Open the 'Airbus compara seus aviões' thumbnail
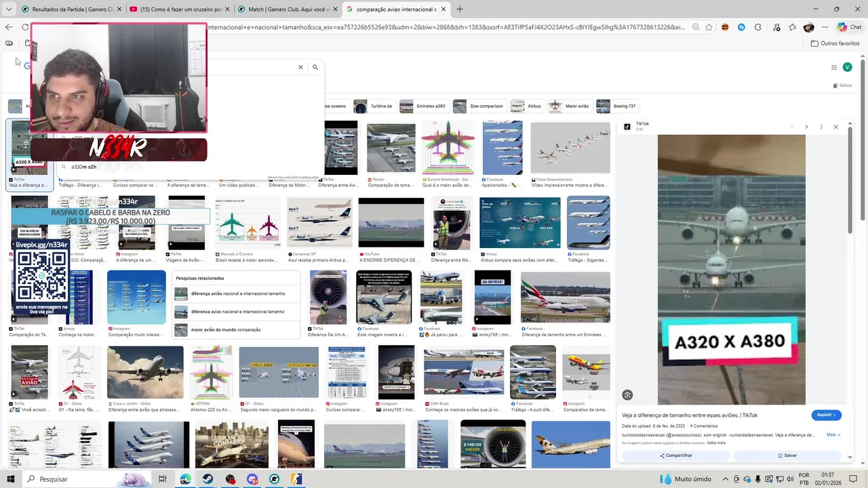The height and width of the screenshot is (488, 868). click(520, 223)
